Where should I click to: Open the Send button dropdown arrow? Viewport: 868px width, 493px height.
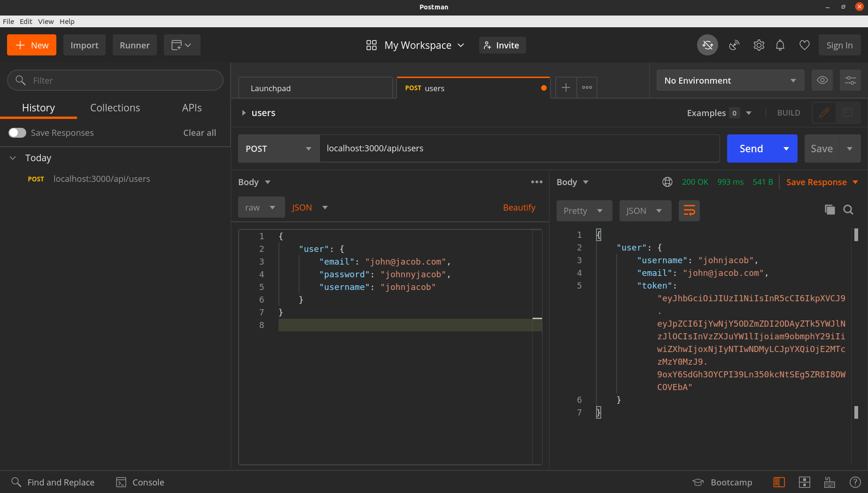click(787, 149)
